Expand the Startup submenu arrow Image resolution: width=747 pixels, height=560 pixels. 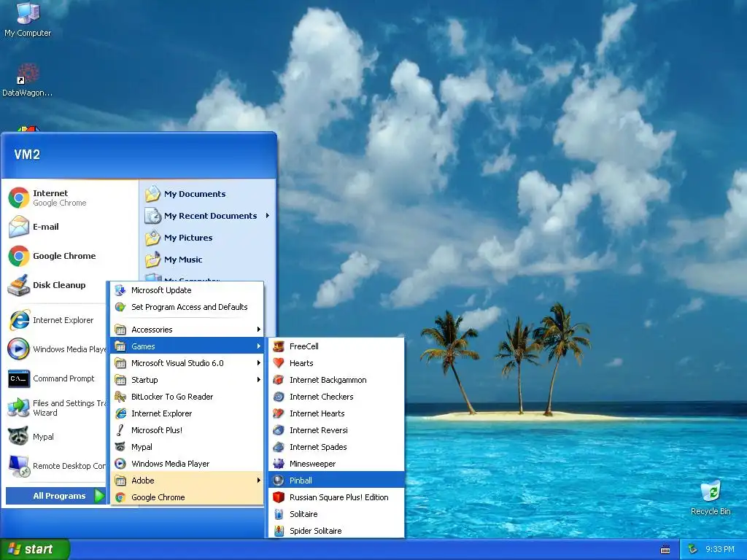click(x=259, y=379)
